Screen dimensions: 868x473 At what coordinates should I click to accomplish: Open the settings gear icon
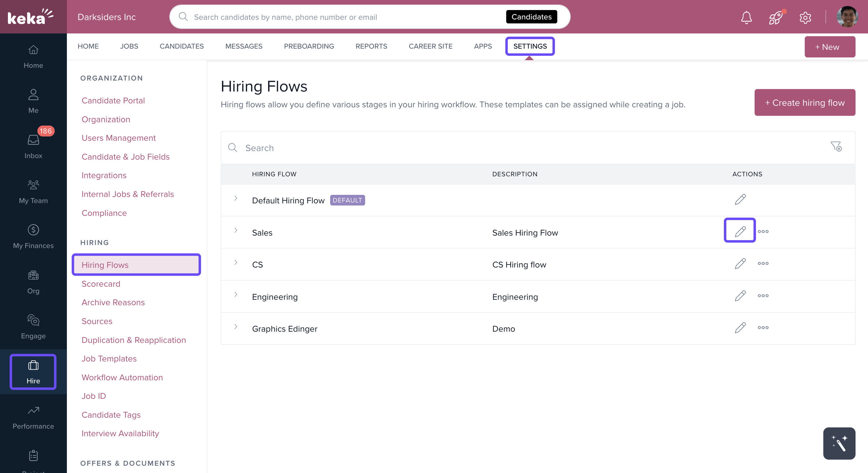point(805,17)
